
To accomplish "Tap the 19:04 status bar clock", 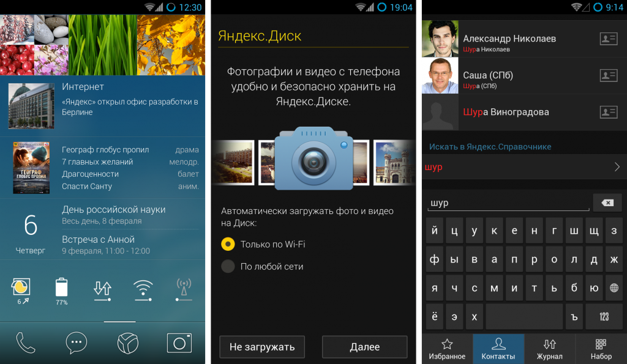I will [401, 7].
